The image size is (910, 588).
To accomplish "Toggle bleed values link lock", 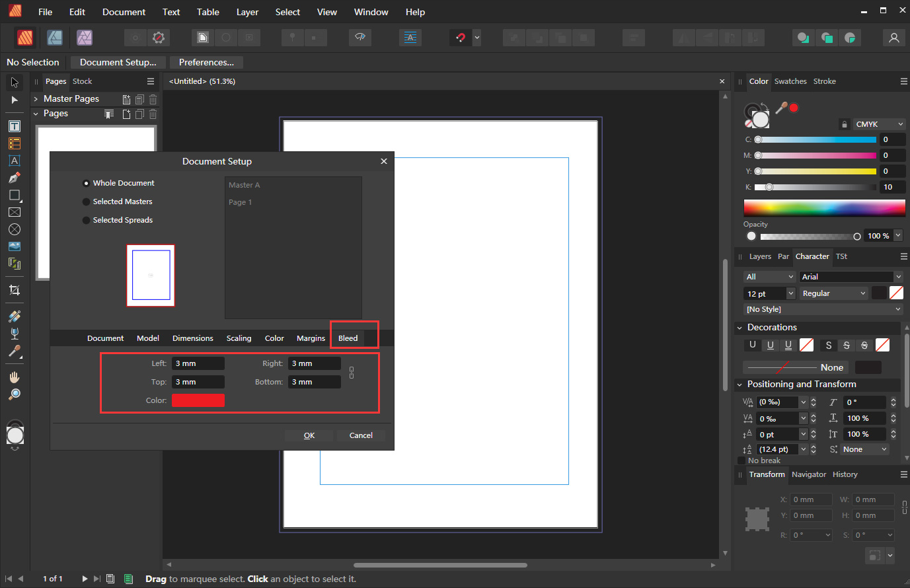I will tap(352, 373).
